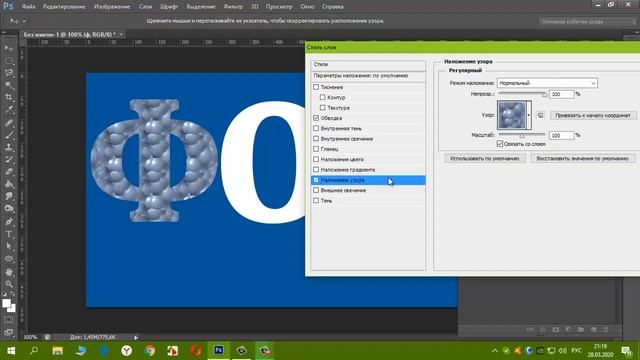Viewport: 640px width, 360px height.
Task: Open the Изображение menu
Action: coord(112,7)
